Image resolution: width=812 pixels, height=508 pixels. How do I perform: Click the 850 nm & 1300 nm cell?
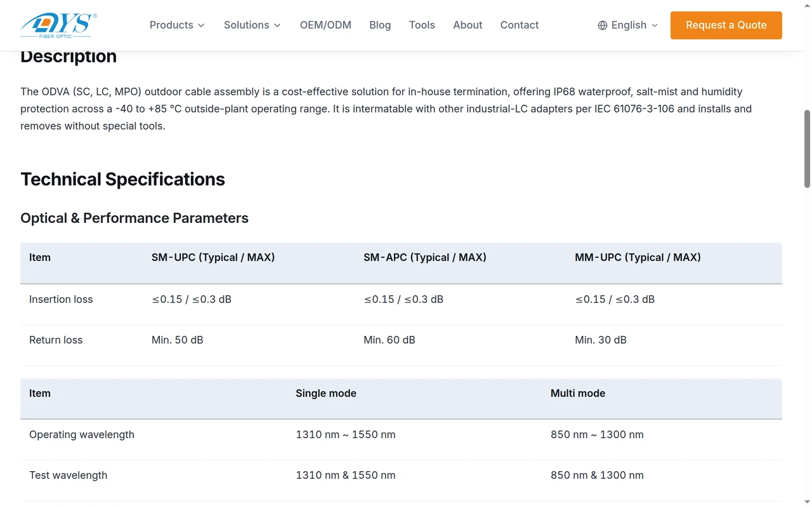pyautogui.click(x=597, y=475)
